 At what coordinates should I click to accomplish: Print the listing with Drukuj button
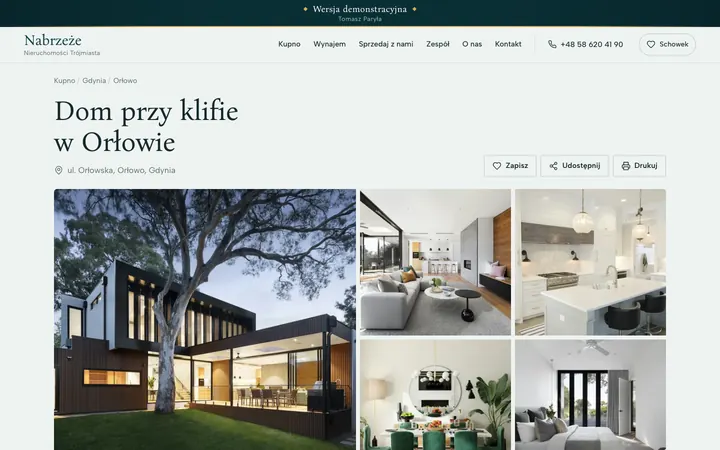coord(639,166)
